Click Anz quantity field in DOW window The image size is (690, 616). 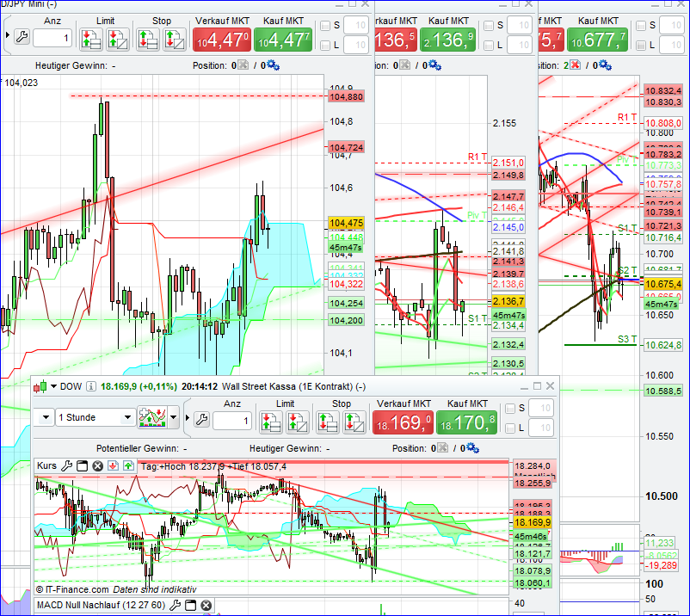coord(232,421)
